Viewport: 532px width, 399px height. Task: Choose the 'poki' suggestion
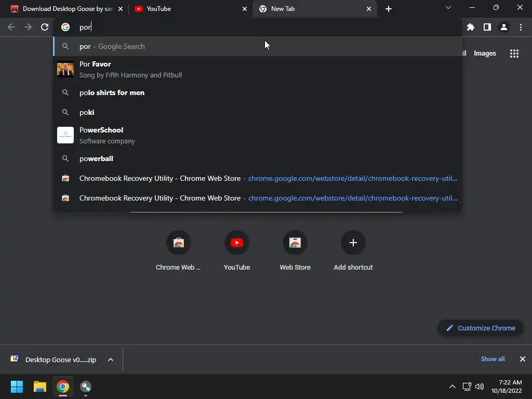[x=258, y=112]
